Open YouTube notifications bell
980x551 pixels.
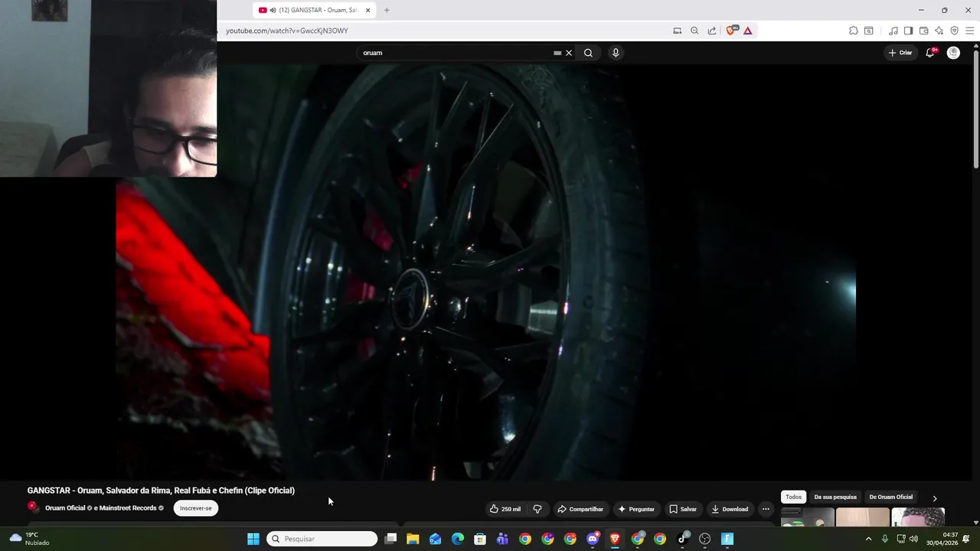pyautogui.click(x=930, y=53)
